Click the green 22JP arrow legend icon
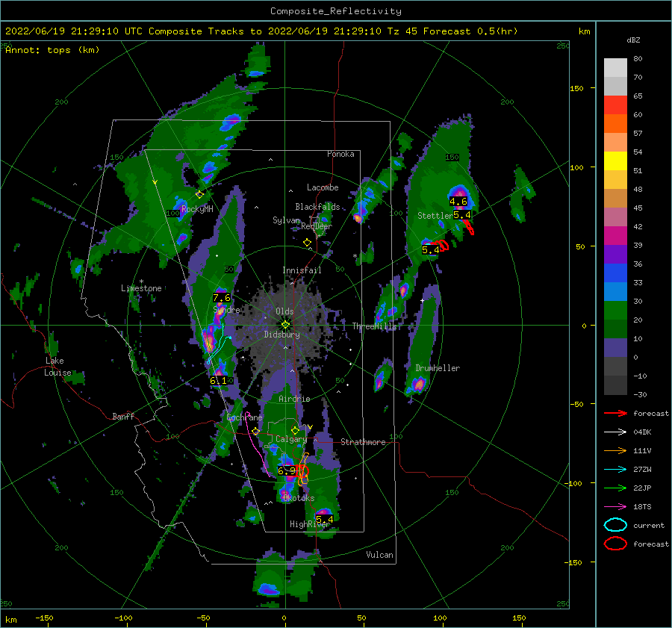This screenshot has width=672, height=628. point(615,488)
